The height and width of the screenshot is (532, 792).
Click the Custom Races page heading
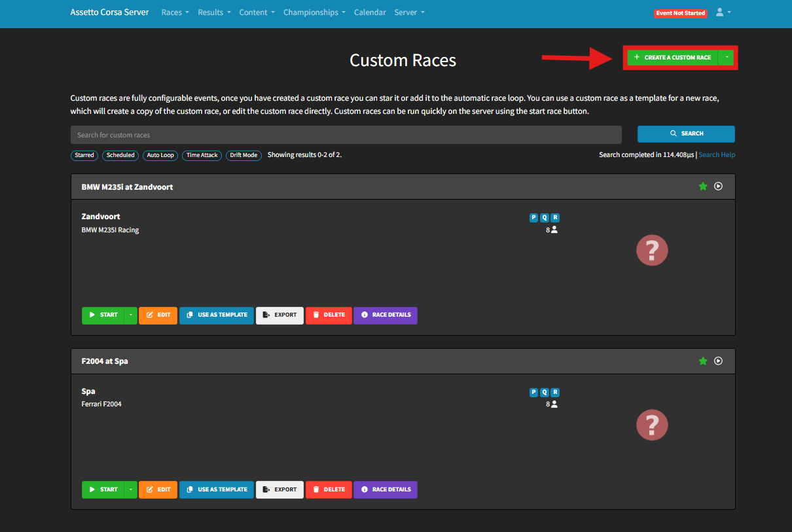tap(403, 60)
